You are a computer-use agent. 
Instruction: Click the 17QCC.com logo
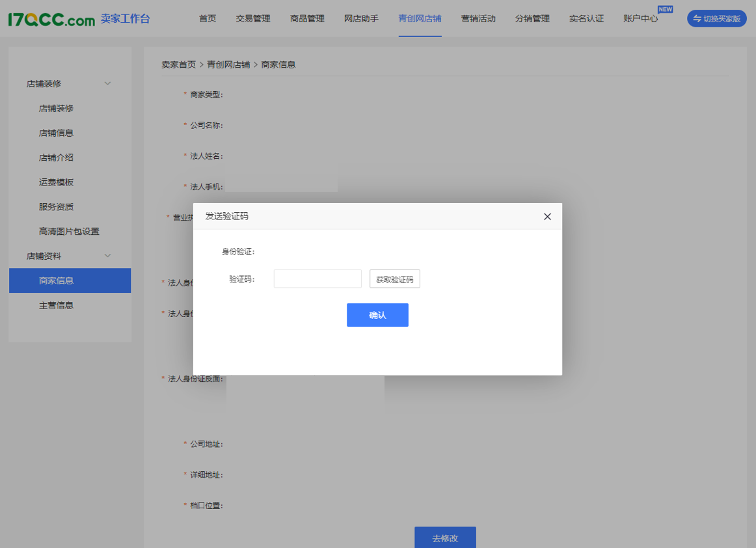click(x=52, y=19)
